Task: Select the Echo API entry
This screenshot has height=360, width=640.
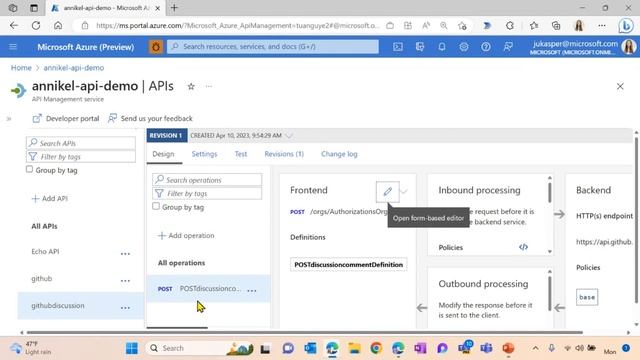Action: pyautogui.click(x=45, y=251)
